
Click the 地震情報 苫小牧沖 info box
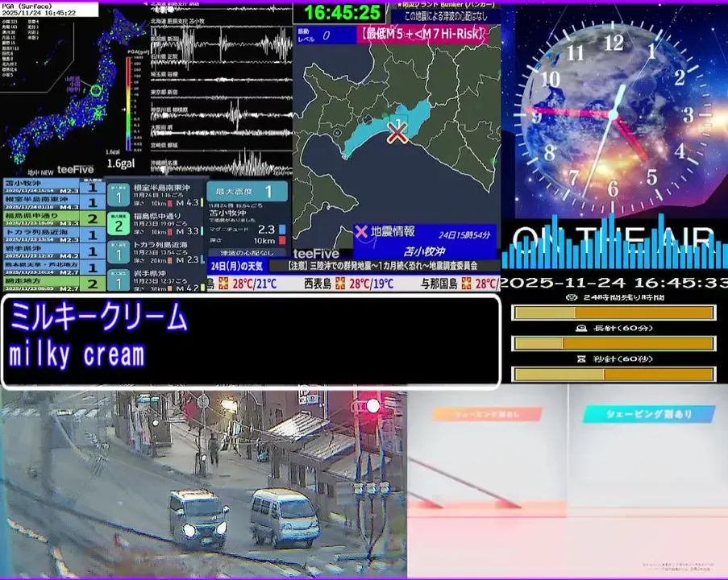click(425, 242)
